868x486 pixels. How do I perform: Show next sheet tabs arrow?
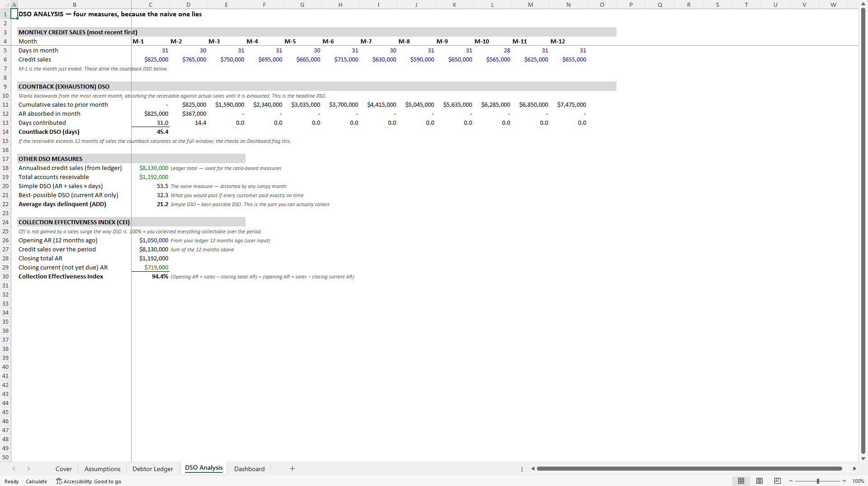(28, 469)
